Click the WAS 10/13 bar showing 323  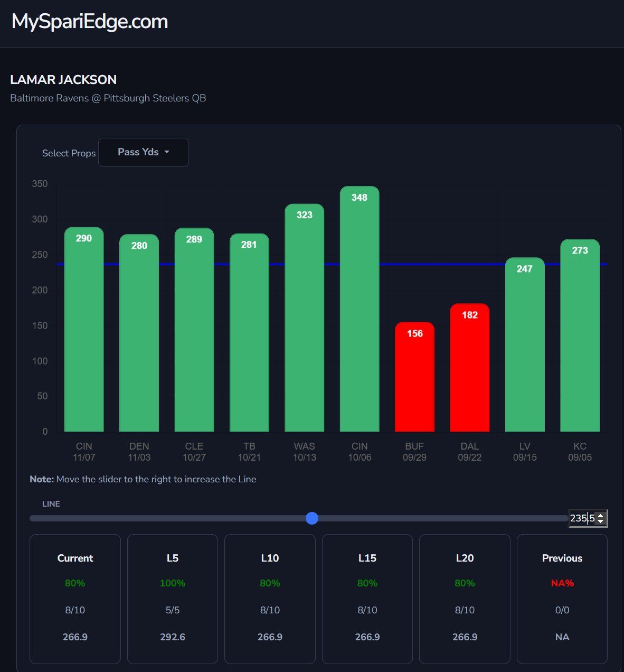click(305, 318)
